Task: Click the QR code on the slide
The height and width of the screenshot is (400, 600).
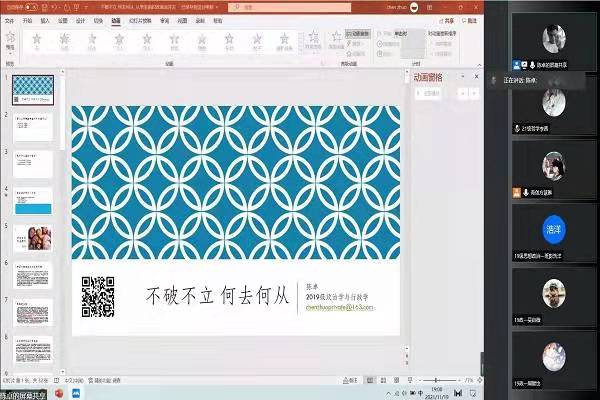Action: tap(97, 296)
